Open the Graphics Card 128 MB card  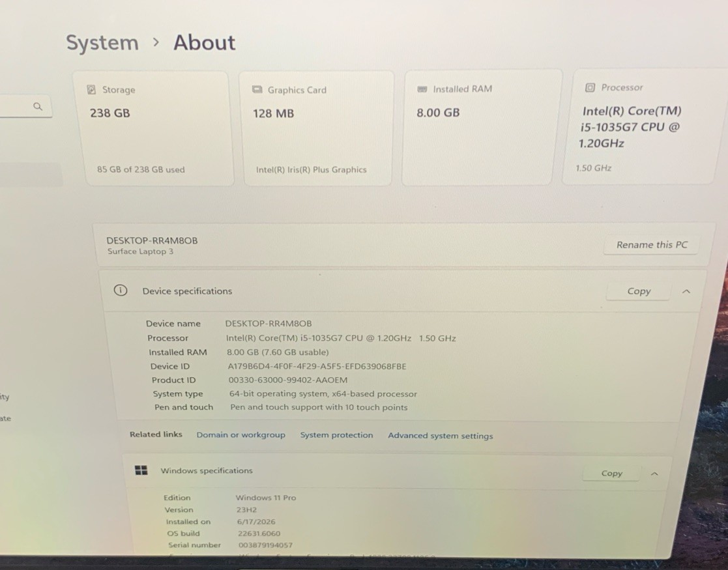click(317, 128)
